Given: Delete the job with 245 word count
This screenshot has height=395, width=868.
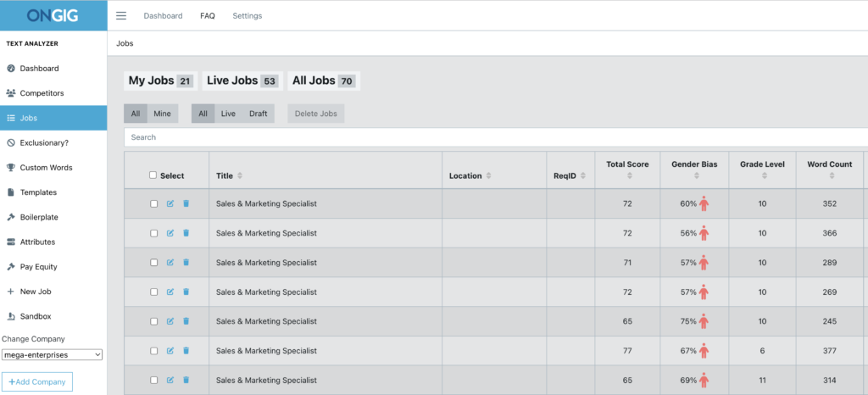Looking at the screenshot, I should (186, 321).
